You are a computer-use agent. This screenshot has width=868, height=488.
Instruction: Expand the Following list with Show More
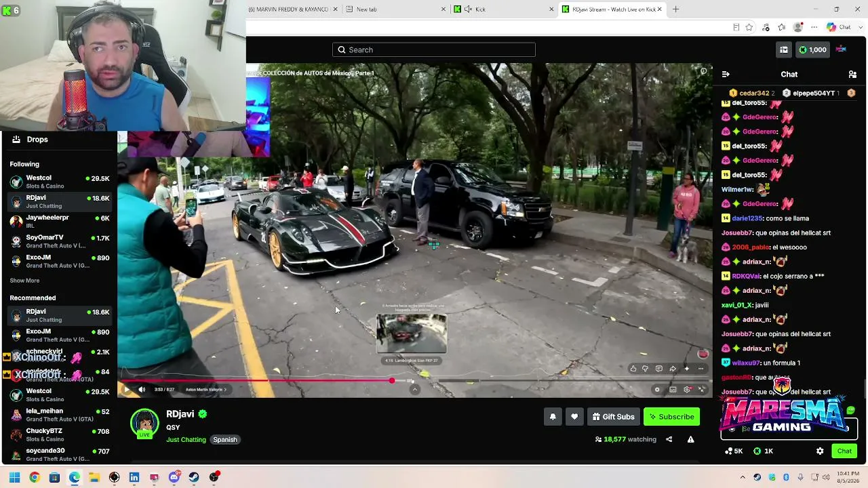point(24,281)
